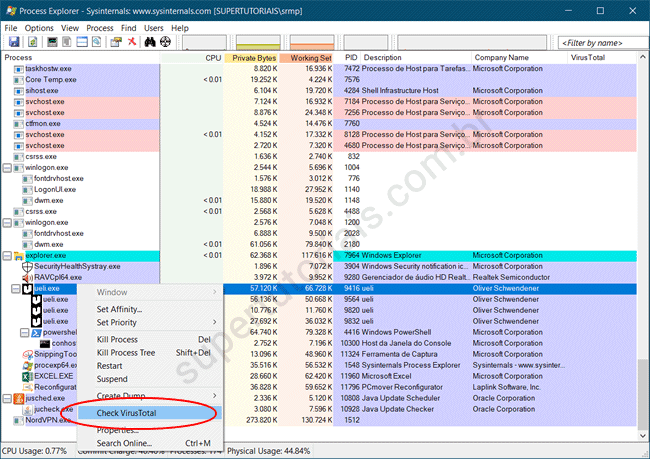Viewport: 650px width, 459px height.
Task: Open the Options menu
Action: 39,28
